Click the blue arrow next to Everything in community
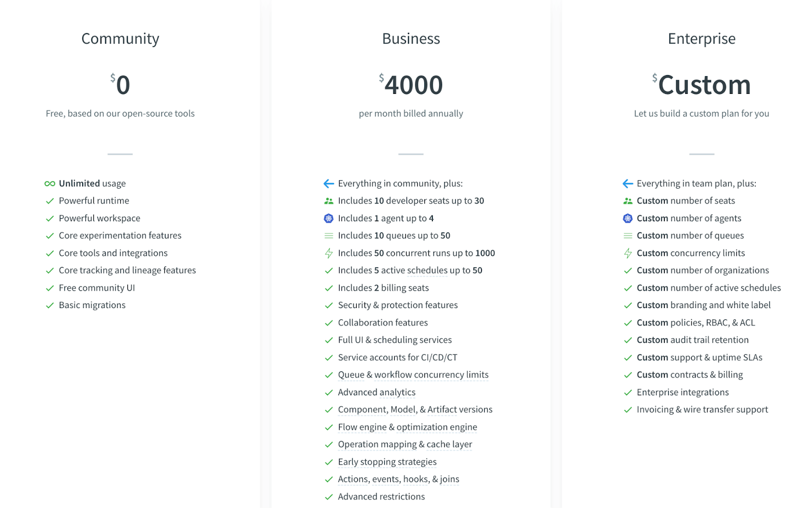Viewport: 812px width, 508px height. tap(329, 184)
